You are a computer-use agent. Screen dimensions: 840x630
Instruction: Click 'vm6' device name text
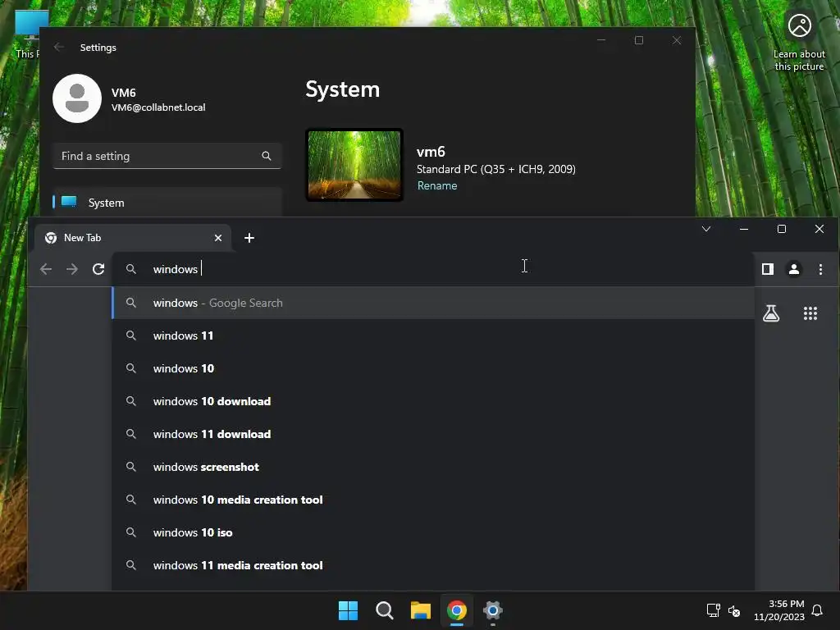(431, 152)
